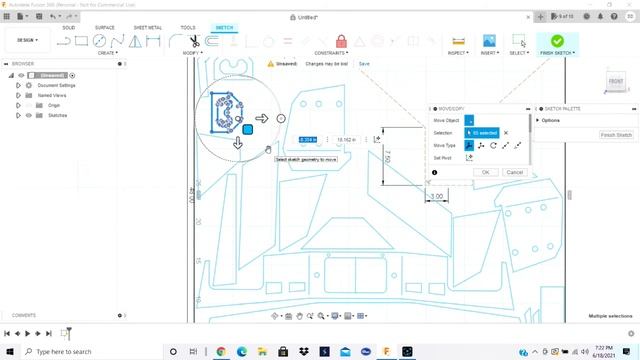This screenshot has width=640, height=360.
Task: Clear the selection with the X button
Action: coord(506,133)
